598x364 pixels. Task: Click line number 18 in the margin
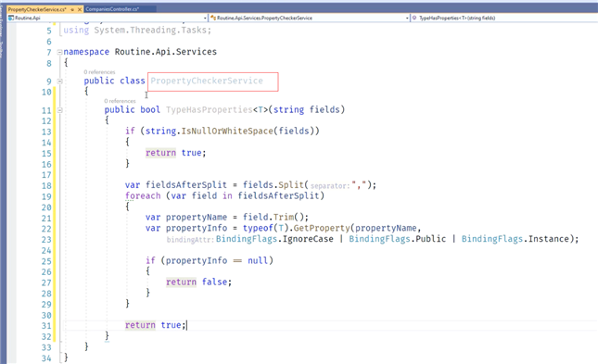(x=46, y=185)
